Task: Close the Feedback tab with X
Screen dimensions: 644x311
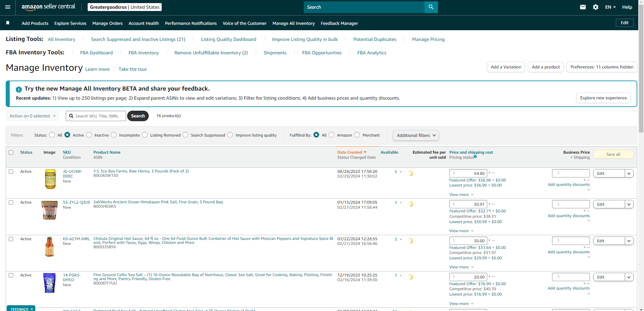Action: pyautogui.click(x=32, y=309)
